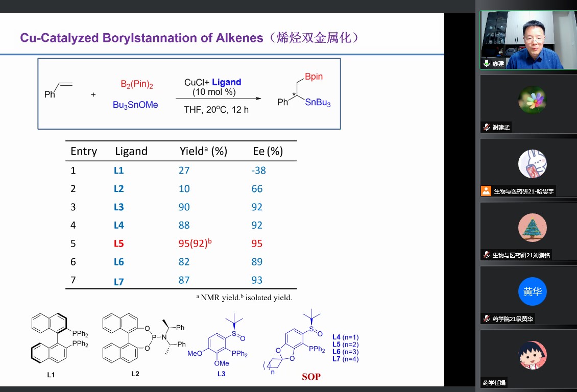Viewport: 577px width, 392px height.
Task: Click the red SOP label under the structure
Action: click(311, 377)
